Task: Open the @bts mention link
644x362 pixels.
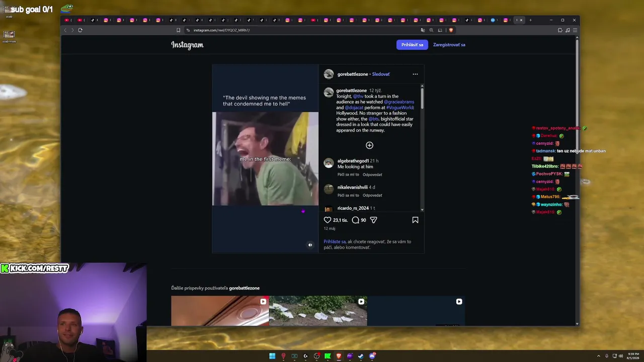Action: (373, 119)
